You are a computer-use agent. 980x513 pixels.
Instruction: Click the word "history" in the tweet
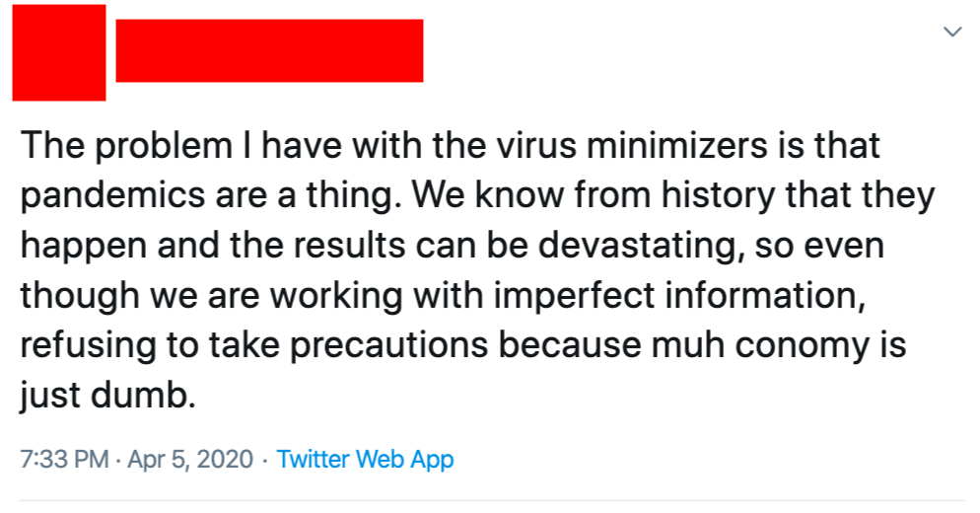pos(721,195)
